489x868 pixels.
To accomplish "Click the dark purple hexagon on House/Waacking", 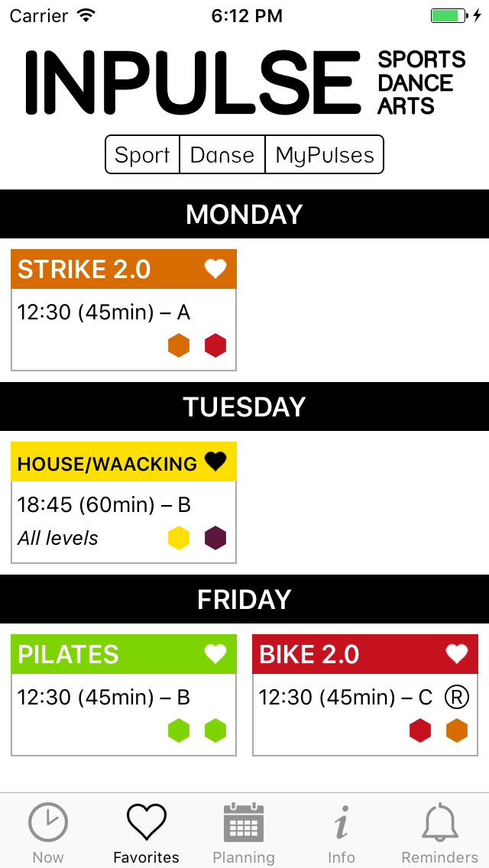I will (215, 538).
